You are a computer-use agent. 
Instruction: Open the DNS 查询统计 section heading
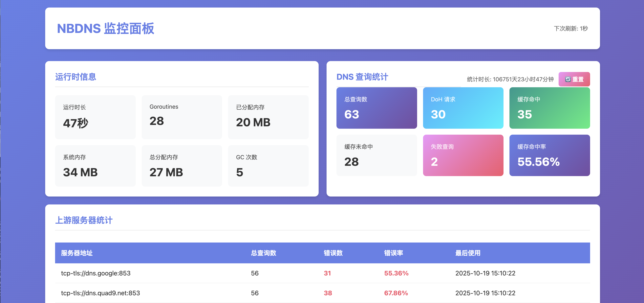(x=362, y=77)
